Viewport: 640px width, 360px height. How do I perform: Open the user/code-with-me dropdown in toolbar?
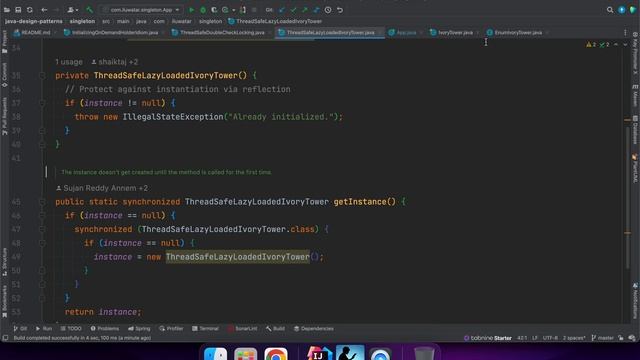(73, 10)
